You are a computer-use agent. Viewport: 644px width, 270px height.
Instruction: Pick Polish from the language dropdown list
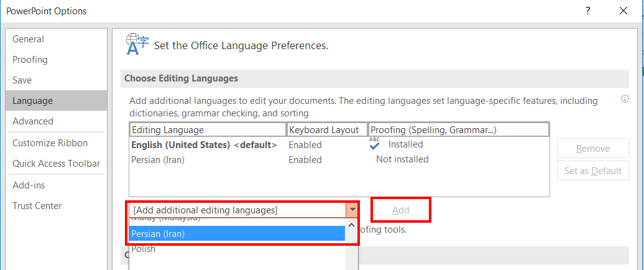pos(144,249)
